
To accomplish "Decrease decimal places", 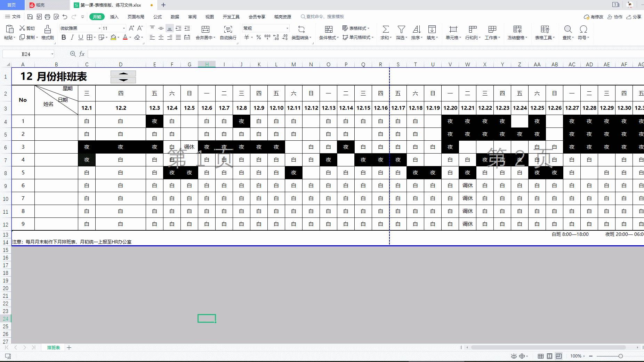I will [285, 37].
